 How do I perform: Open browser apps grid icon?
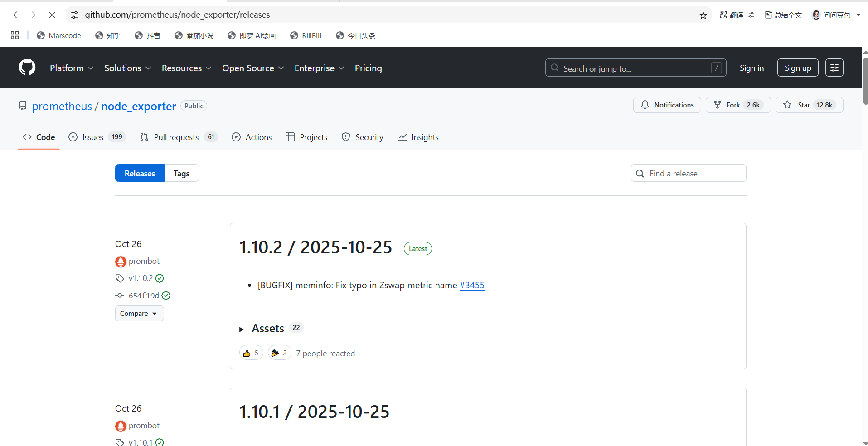pyautogui.click(x=15, y=35)
